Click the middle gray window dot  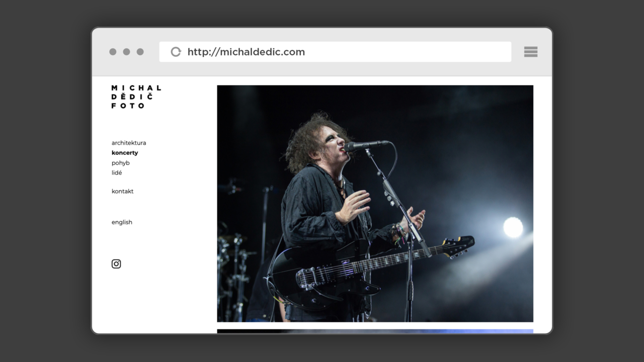tap(126, 52)
